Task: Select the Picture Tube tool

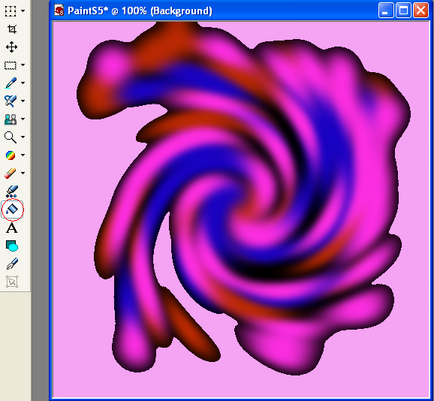Action: 12,191
